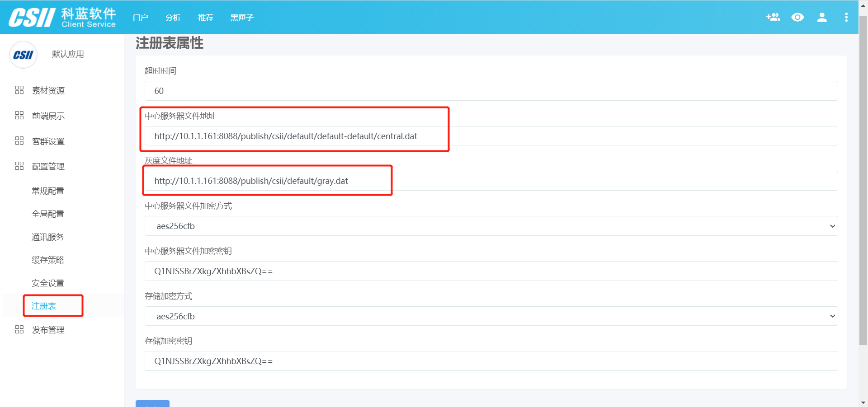The height and width of the screenshot is (407, 868).
Task: Open the 全局配置 submenu item
Action: tap(48, 214)
